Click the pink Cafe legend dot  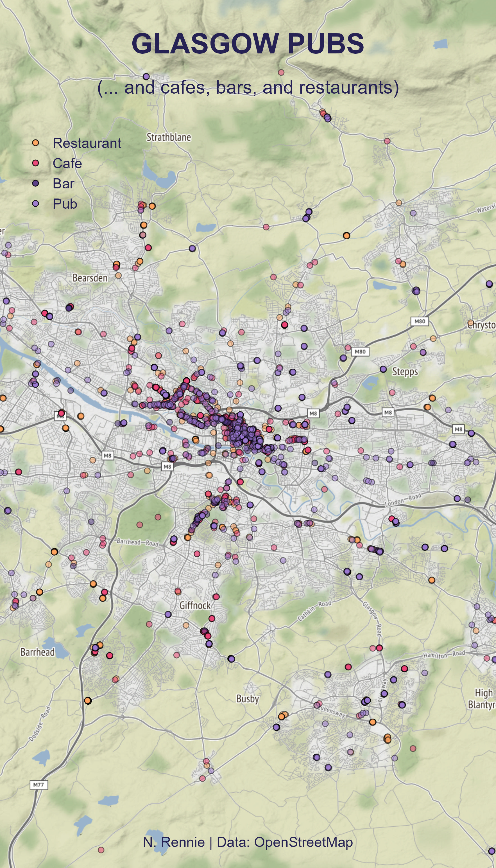(35, 163)
